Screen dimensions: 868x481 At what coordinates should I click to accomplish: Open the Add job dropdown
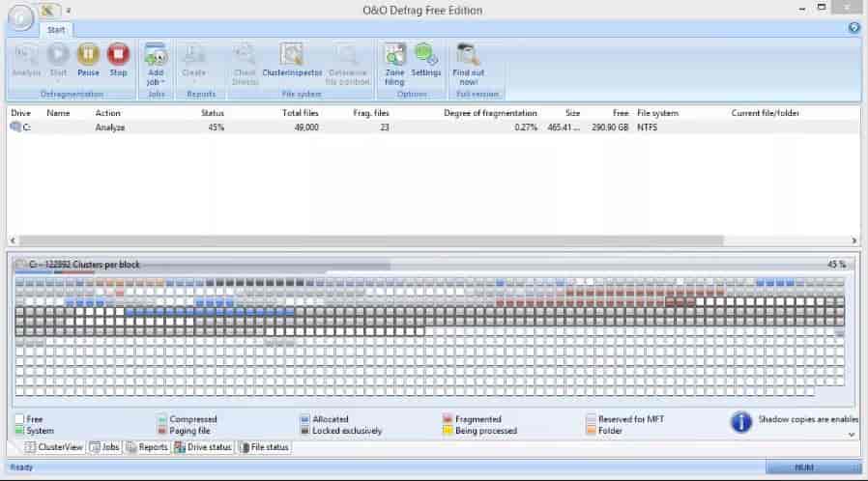pyautogui.click(x=157, y=64)
